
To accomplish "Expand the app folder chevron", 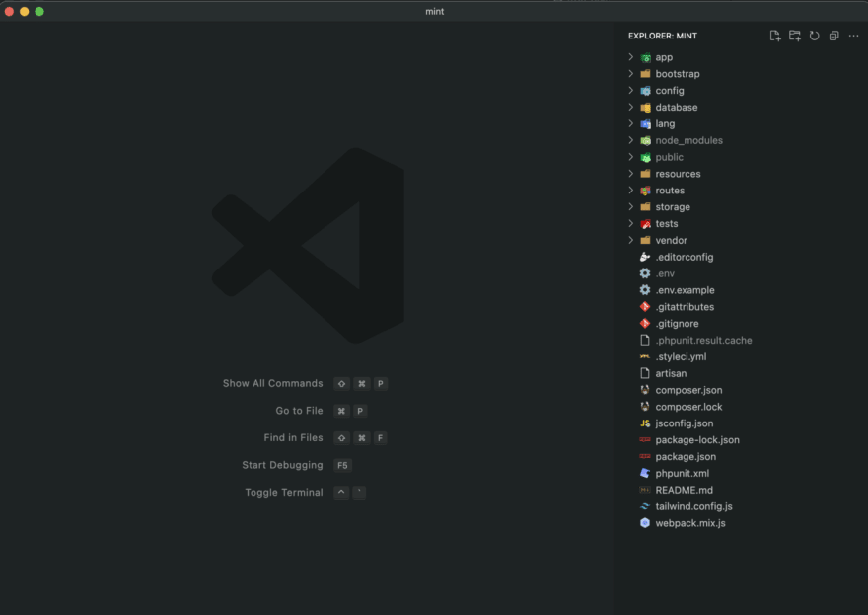I will click(x=630, y=57).
